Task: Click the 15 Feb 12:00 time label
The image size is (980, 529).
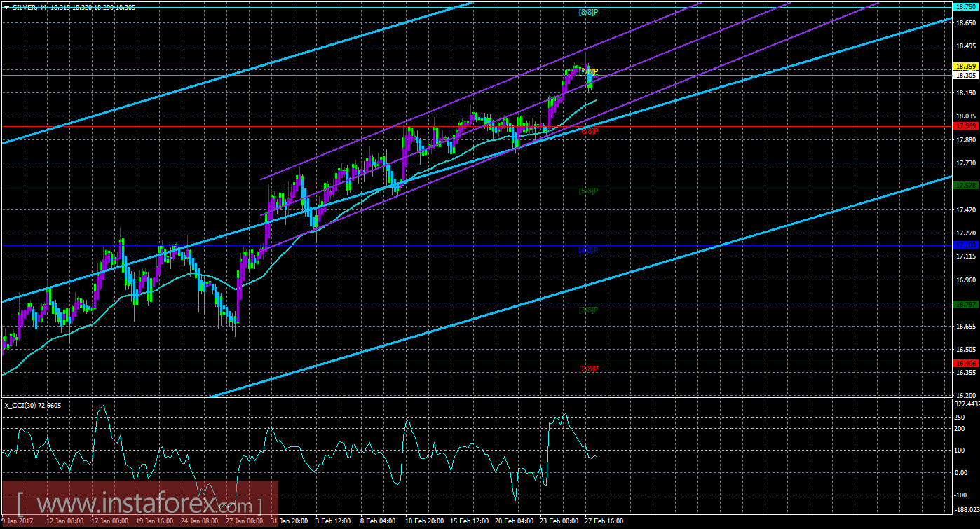Action: [468, 521]
